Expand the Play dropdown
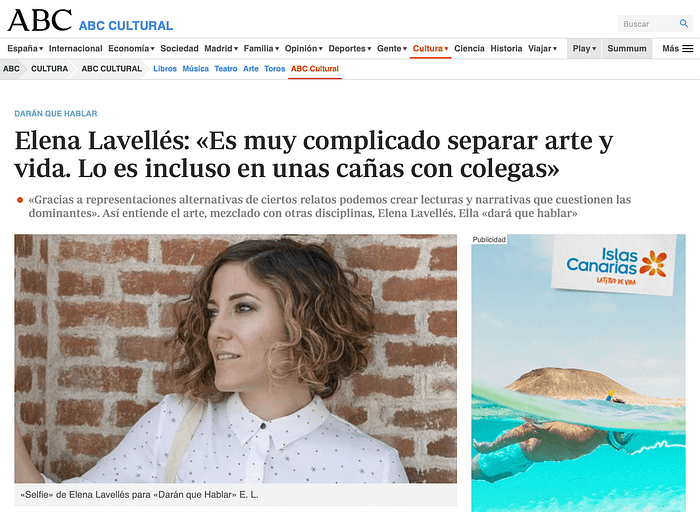 [584, 48]
